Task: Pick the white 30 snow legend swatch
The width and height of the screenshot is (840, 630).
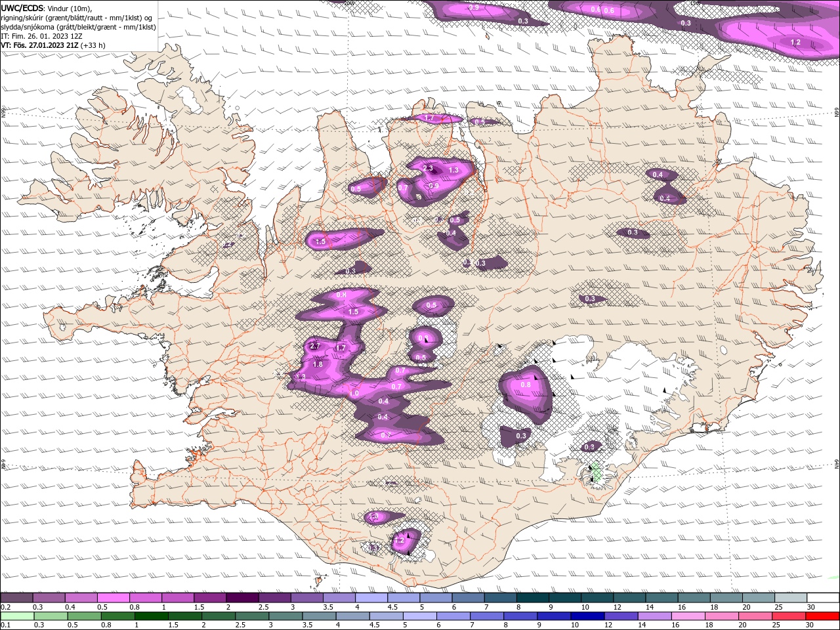Action: [823, 598]
